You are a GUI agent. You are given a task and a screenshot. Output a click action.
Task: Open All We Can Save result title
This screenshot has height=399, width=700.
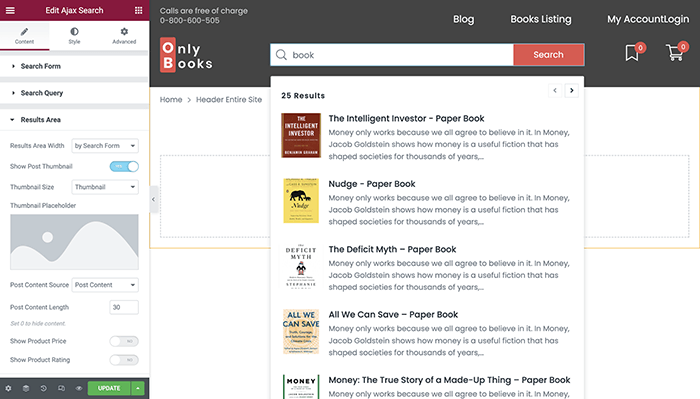pyautogui.click(x=393, y=315)
